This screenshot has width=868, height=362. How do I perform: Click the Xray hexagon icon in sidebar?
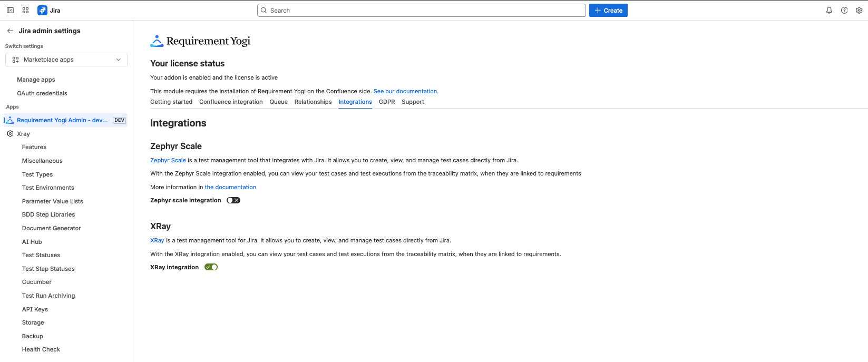click(x=10, y=134)
